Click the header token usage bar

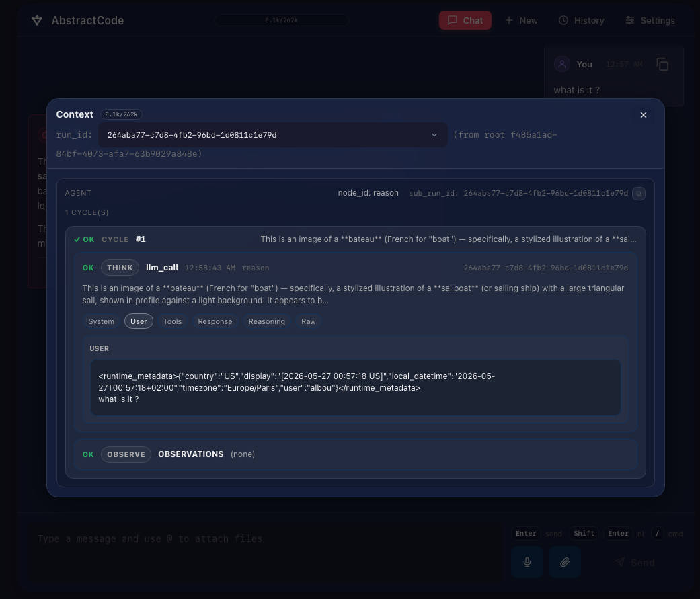(282, 20)
